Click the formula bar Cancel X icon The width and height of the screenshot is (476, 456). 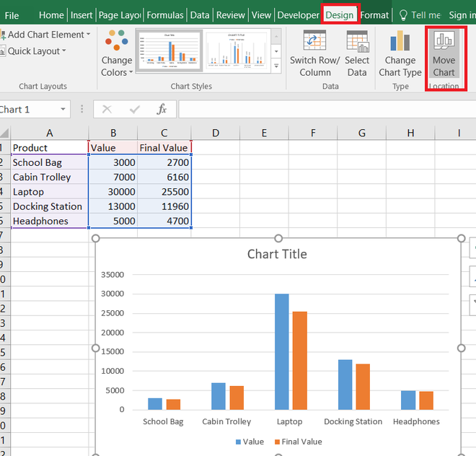pos(107,109)
